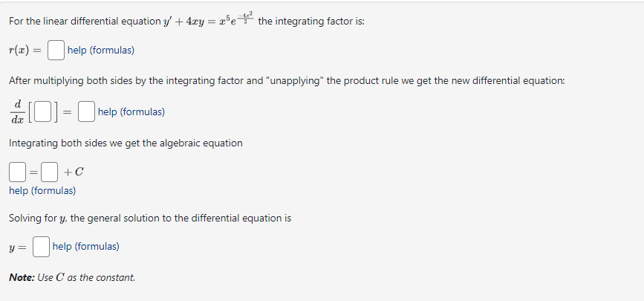Click the input box before + C
The width and height of the screenshot is (644, 301).
point(49,172)
